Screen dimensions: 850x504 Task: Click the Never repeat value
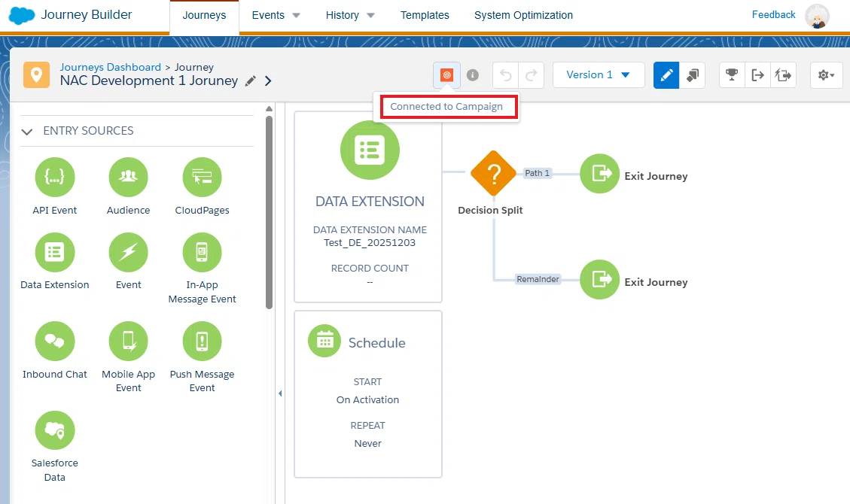coord(368,443)
